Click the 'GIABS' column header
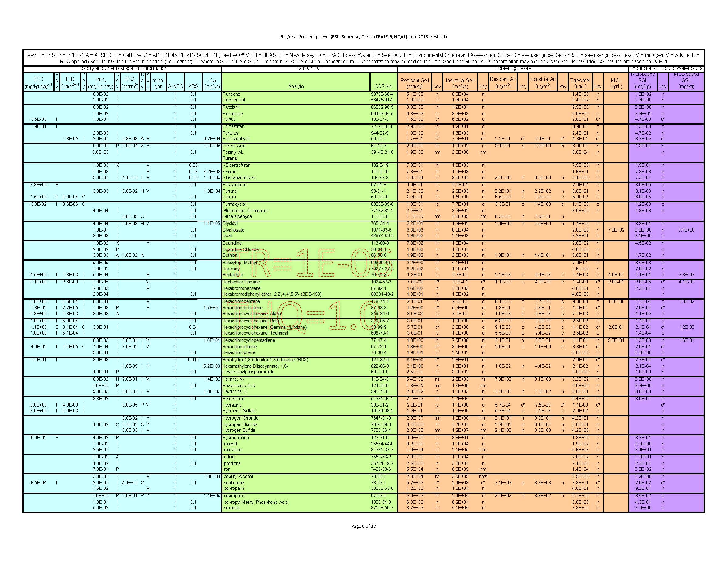Viewport: 728px width, 563px height. point(175,86)
